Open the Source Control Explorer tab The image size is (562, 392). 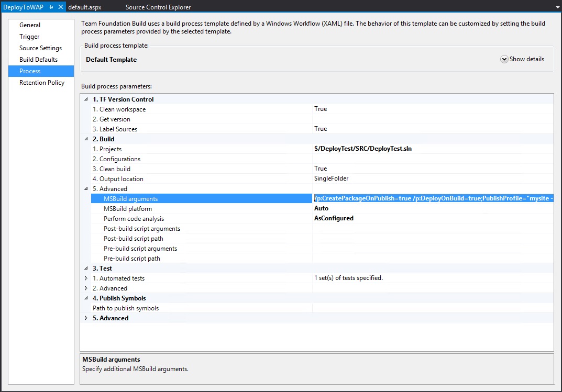(x=158, y=7)
